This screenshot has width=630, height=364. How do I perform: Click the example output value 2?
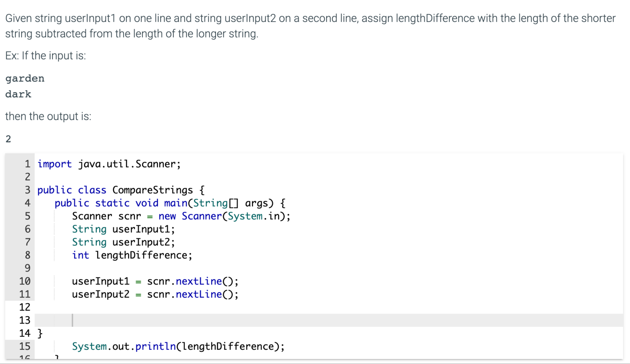click(x=8, y=139)
